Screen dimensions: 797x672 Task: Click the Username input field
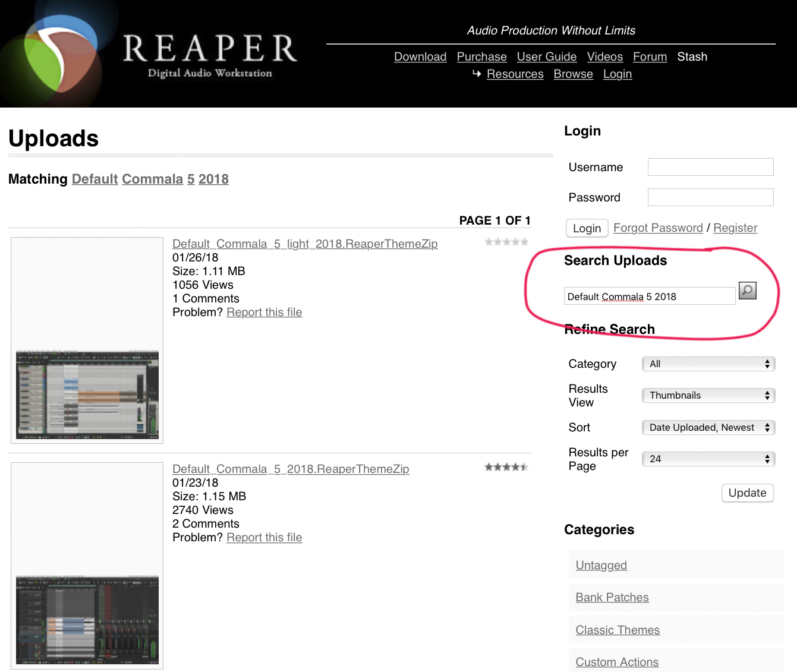[710, 167]
